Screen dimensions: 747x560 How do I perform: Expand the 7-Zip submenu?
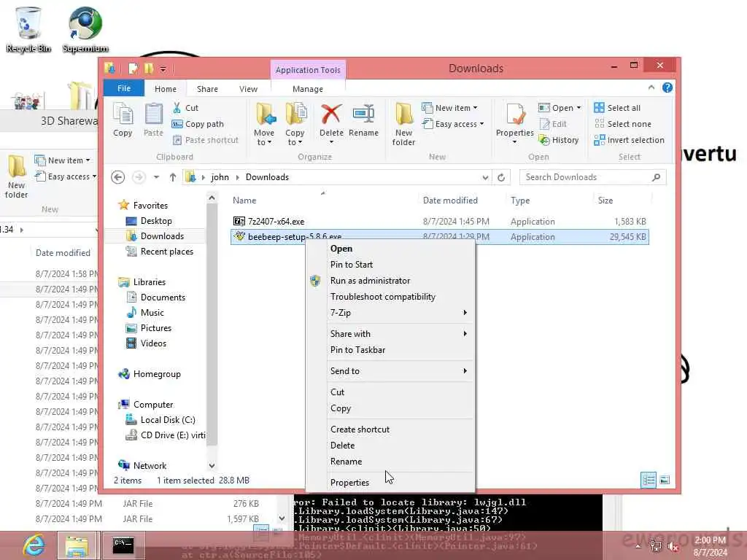pyautogui.click(x=390, y=313)
